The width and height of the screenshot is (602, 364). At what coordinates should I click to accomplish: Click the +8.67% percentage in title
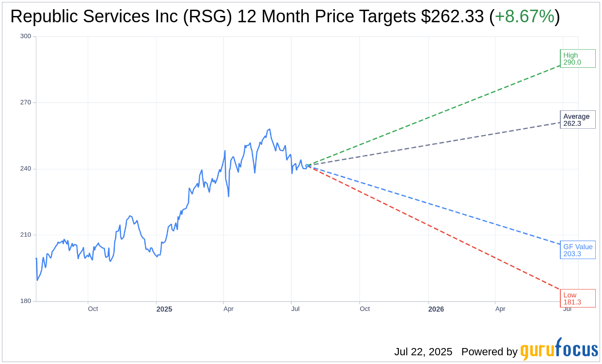524,17
